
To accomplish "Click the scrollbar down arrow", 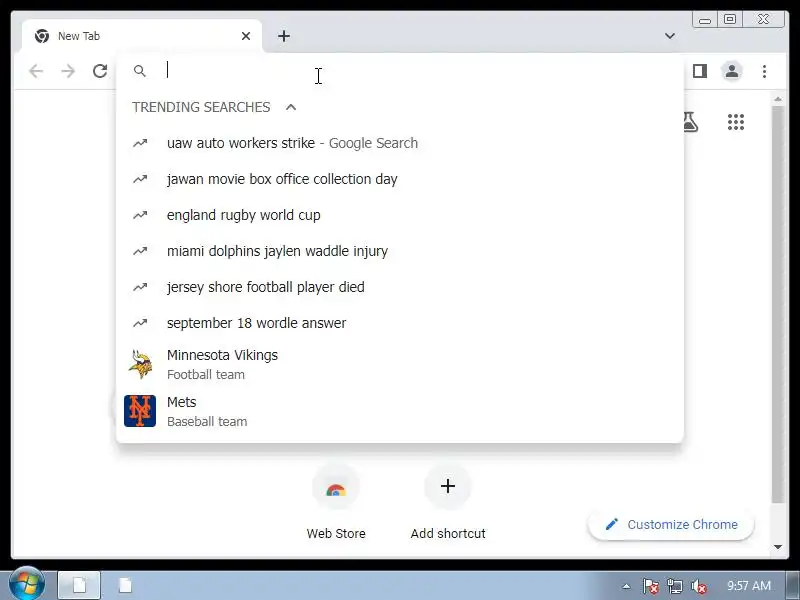I will [778, 547].
